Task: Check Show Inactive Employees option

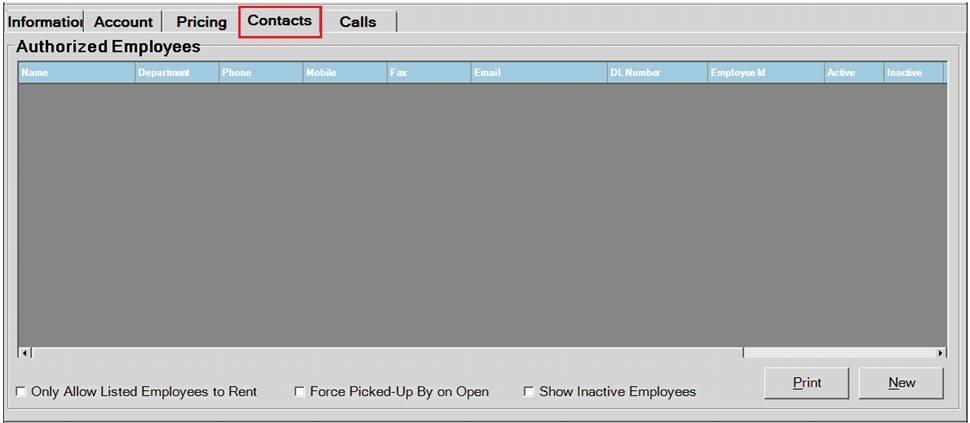Action: 529,392
